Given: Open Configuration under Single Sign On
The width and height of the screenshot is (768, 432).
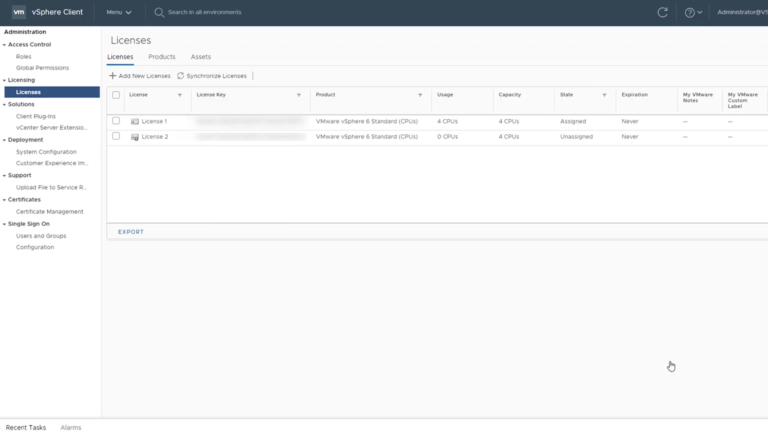Looking at the screenshot, I should pos(35,247).
